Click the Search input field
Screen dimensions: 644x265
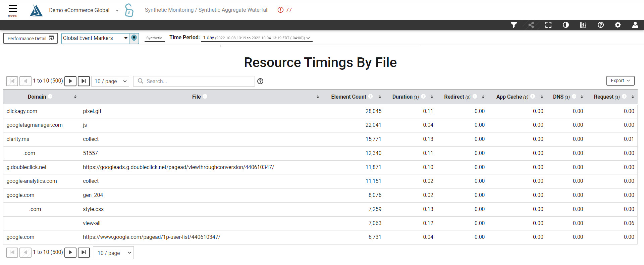tap(198, 81)
